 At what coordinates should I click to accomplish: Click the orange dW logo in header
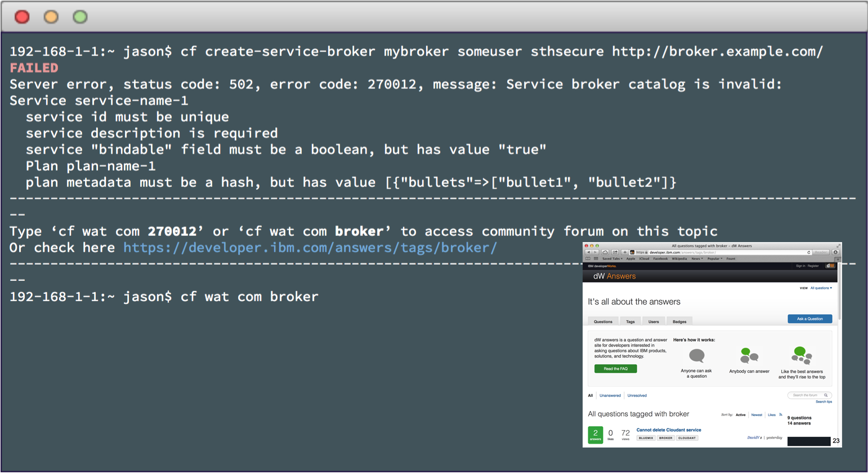[x=830, y=266]
